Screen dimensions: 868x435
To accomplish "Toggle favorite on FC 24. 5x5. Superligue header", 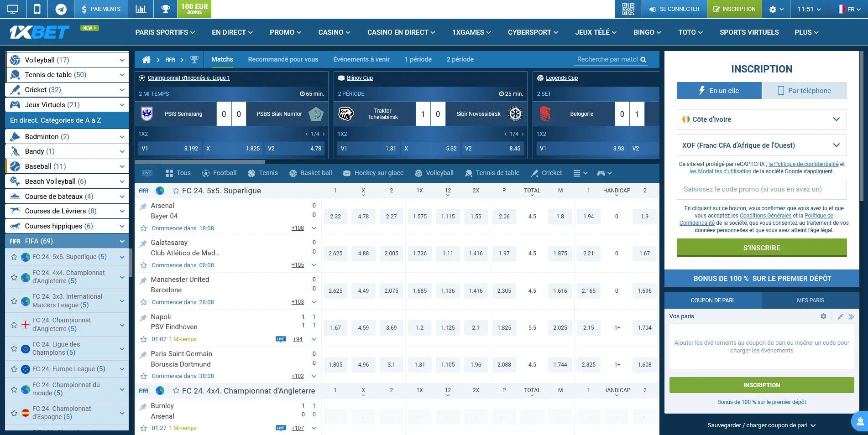I will point(176,191).
